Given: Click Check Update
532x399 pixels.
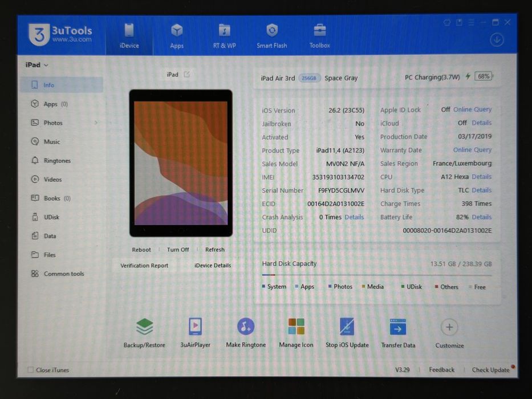Looking at the screenshot, I should [490, 370].
